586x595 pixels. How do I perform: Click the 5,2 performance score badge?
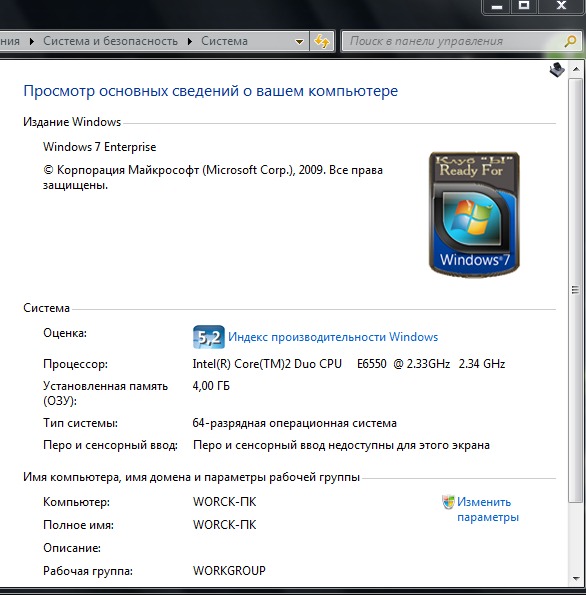(x=209, y=337)
